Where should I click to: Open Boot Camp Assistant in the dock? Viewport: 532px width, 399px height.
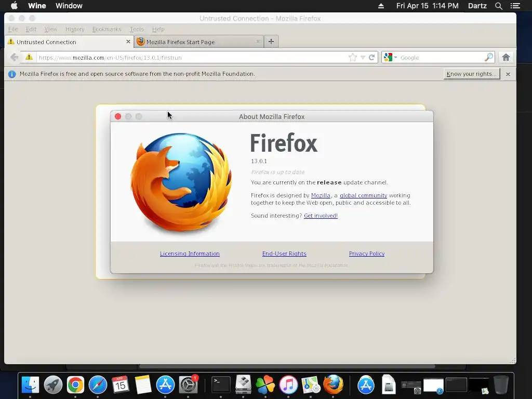pyautogui.click(x=243, y=385)
